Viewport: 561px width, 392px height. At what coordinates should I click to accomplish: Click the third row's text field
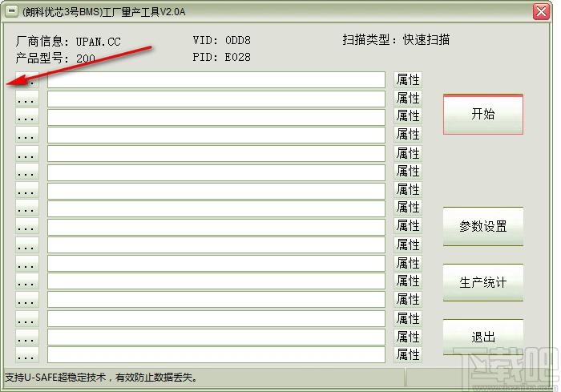[x=216, y=117]
